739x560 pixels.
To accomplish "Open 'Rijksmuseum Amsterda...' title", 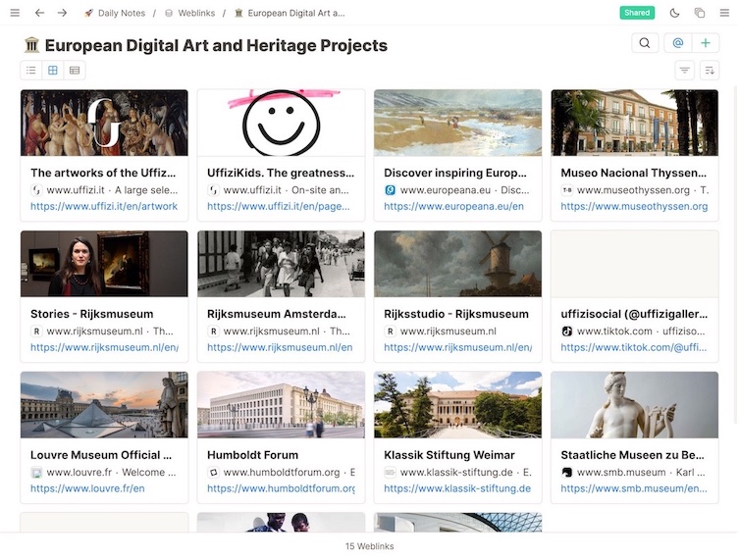I will (x=277, y=314).
